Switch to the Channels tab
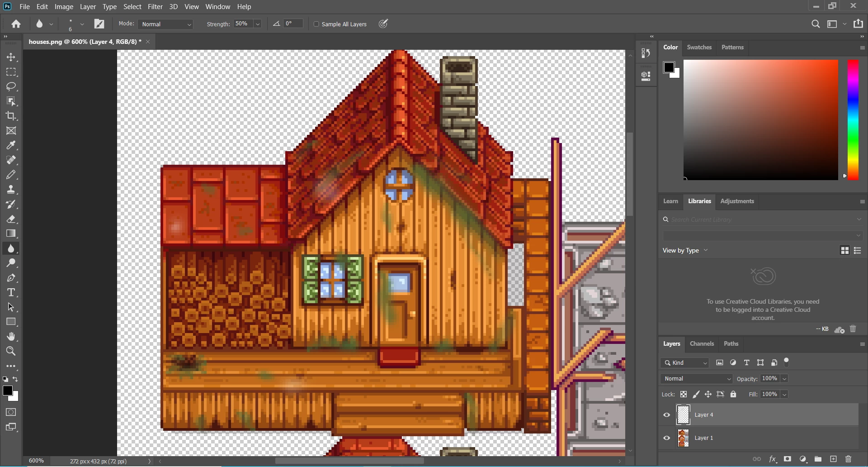The width and height of the screenshot is (868, 467). click(x=702, y=344)
